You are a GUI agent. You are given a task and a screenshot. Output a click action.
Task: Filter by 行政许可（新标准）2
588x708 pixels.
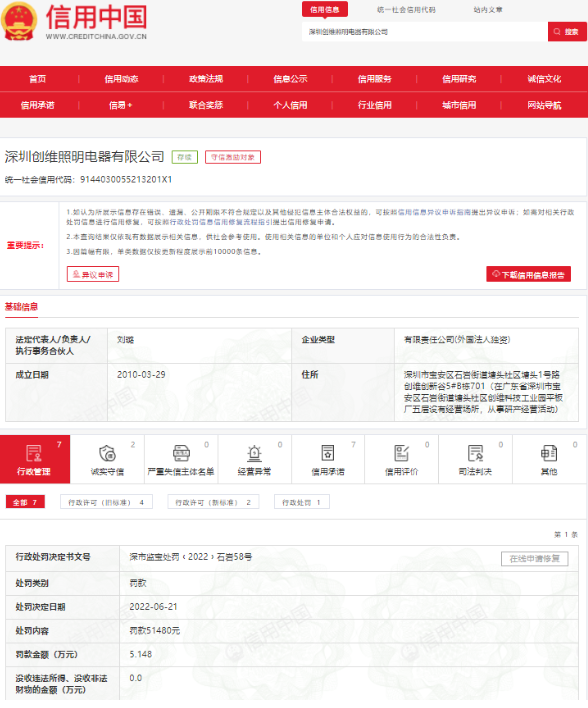(213, 502)
